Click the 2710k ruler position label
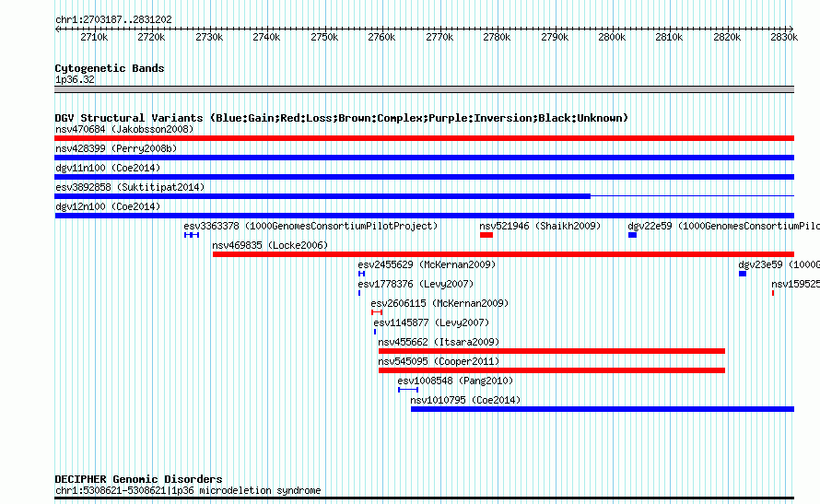 coord(94,37)
